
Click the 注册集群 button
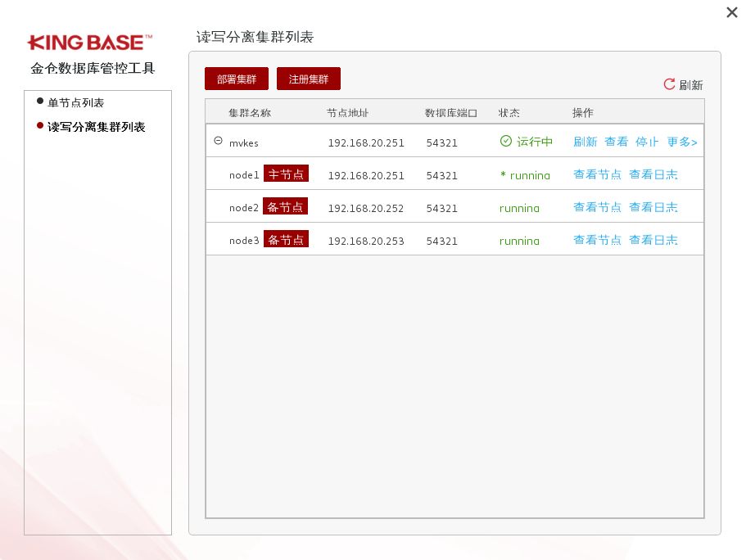[x=309, y=79]
